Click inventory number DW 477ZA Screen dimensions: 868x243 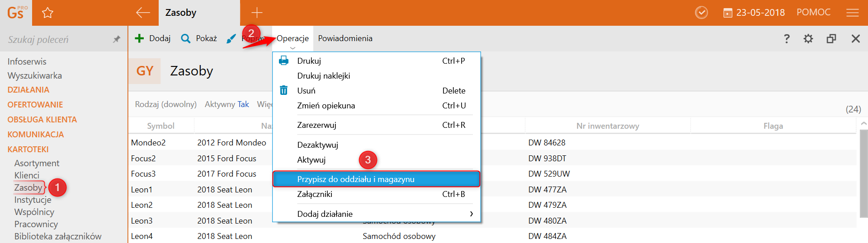(x=547, y=190)
